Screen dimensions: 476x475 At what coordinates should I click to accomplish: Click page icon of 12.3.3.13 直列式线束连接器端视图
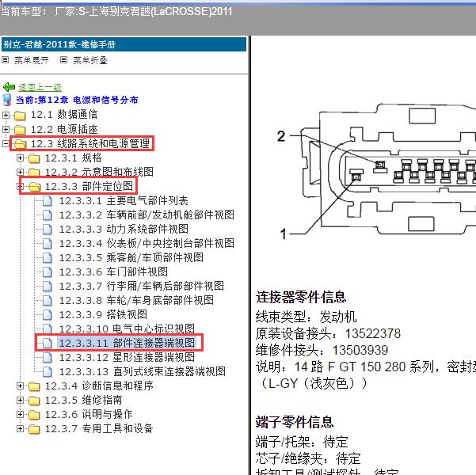[x=47, y=372]
